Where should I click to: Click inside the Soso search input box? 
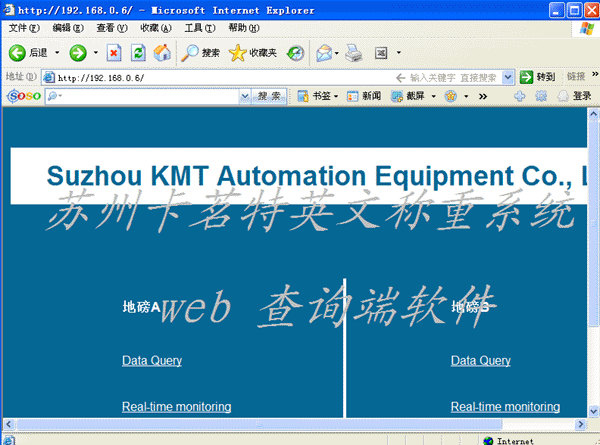click(x=148, y=96)
